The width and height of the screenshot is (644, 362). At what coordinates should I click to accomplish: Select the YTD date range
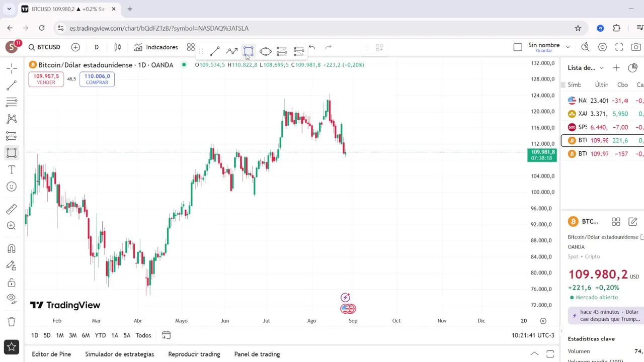coord(100,335)
